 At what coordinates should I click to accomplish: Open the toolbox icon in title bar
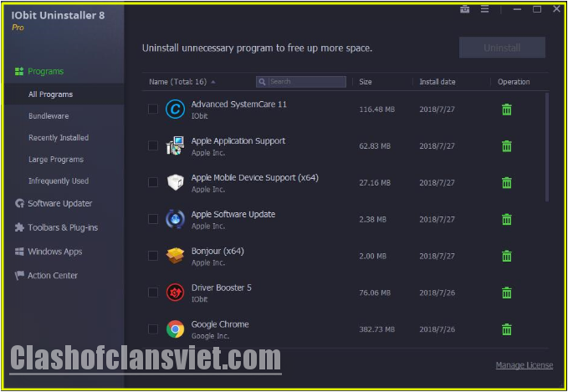[465, 9]
